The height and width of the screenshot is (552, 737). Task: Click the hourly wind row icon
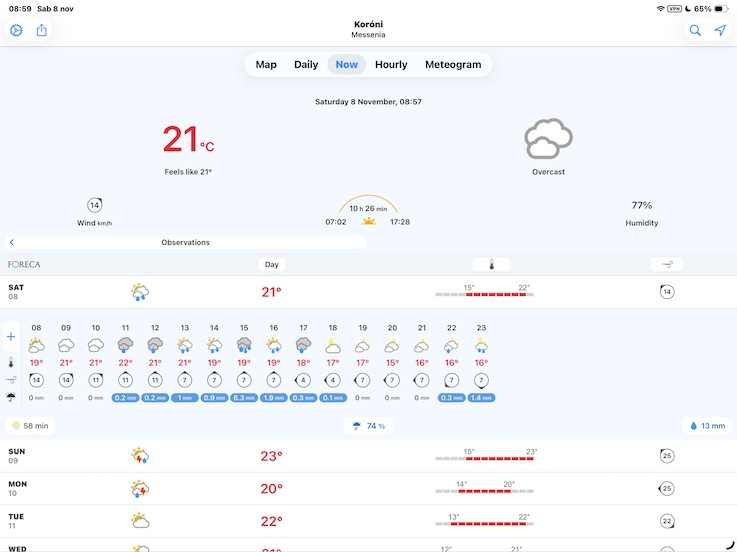pos(11,379)
